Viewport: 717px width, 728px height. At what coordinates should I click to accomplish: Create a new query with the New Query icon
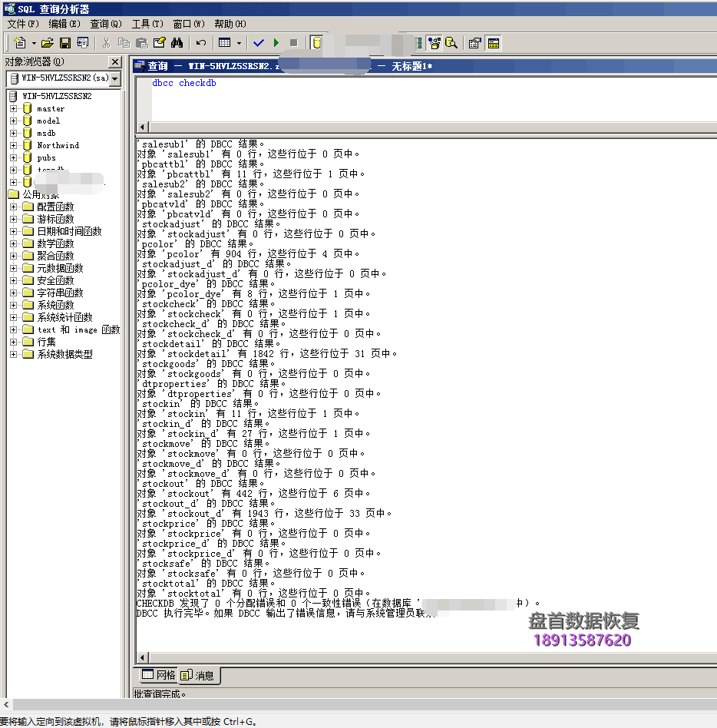click(x=19, y=43)
